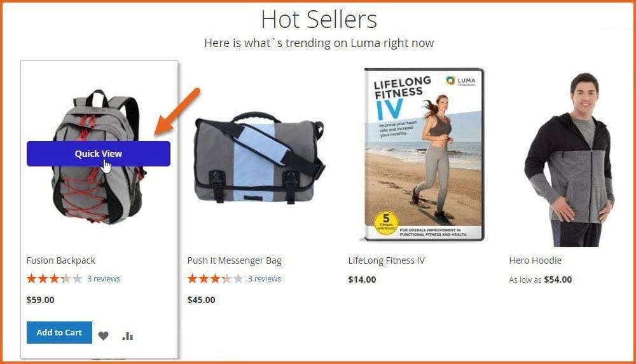
Task: Click the Quick View button on Fusion Backpack
Action: click(99, 154)
